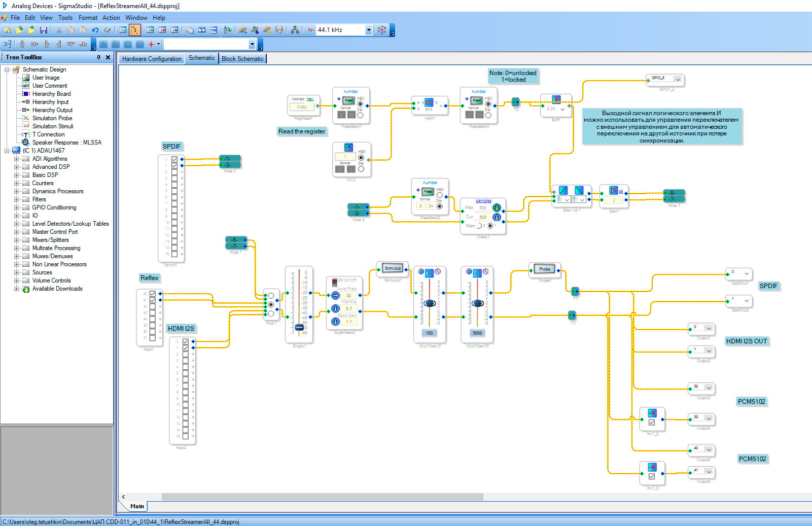Switch to Hardware Configuration tab

point(152,59)
